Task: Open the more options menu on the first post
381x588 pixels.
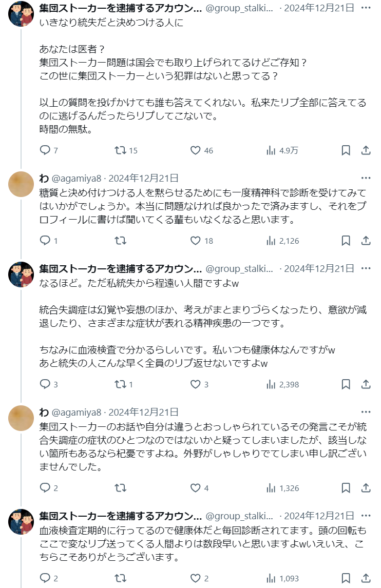Action: click(366, 8)
